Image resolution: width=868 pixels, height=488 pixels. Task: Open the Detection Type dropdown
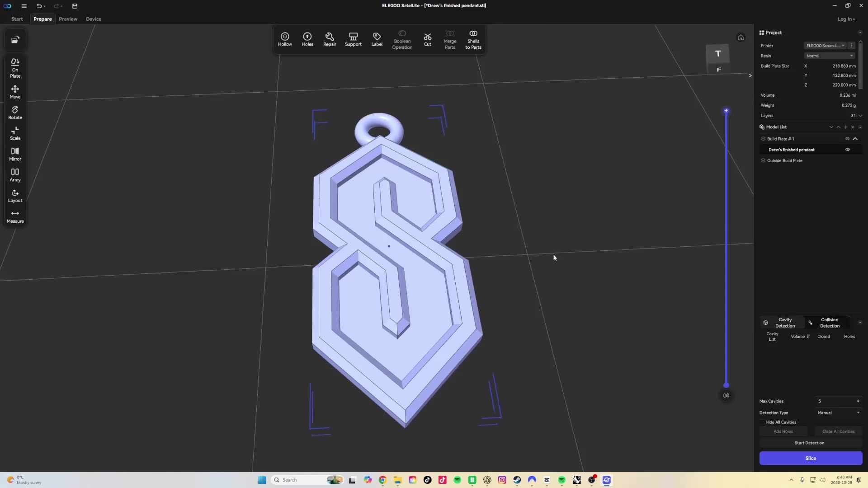click(x=839, y=413)
